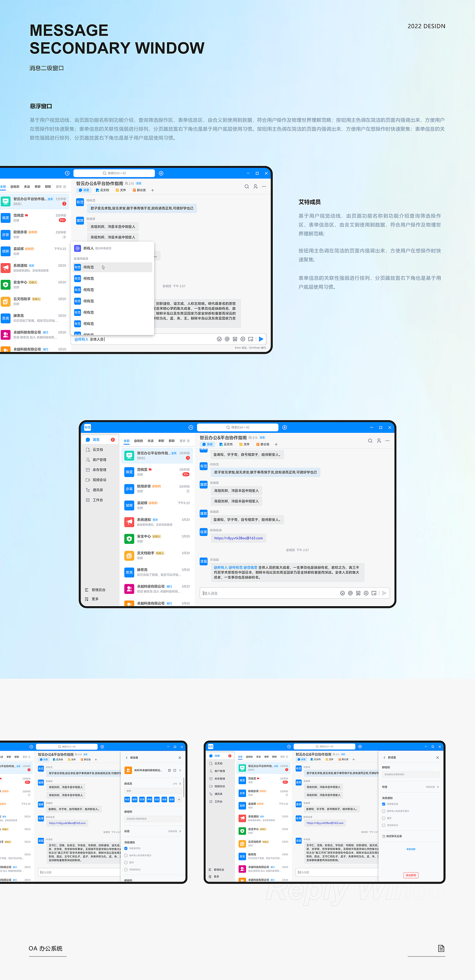Expand the 添加标签 chevron in the 退出群组 window

[x=438, y=787]
